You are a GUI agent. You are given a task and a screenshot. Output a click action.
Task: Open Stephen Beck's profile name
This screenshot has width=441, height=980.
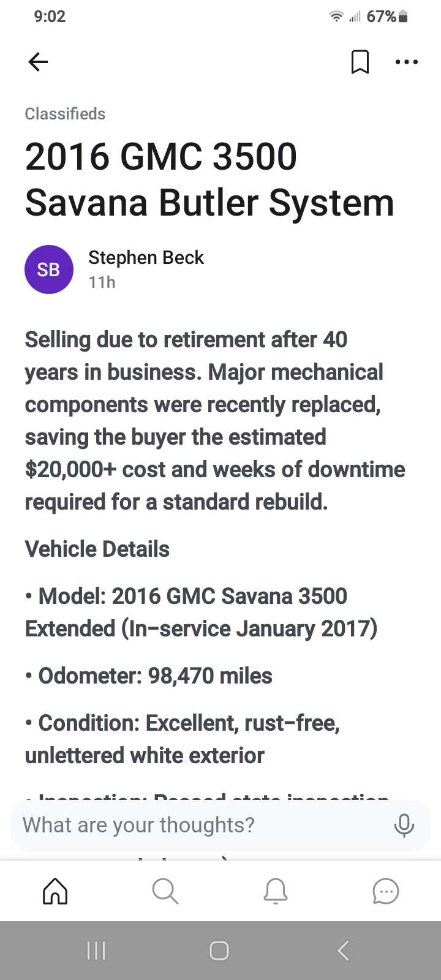coord(146,258)
